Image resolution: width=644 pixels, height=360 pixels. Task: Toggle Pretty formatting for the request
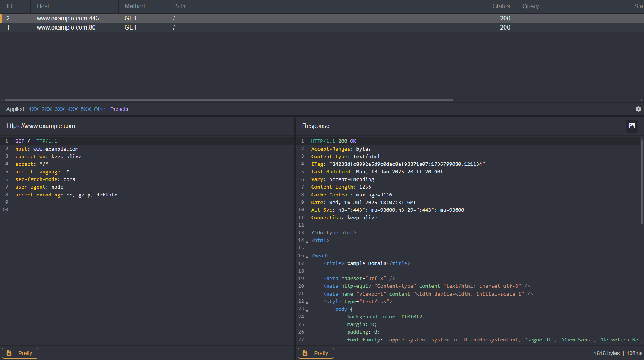point(20,353)
